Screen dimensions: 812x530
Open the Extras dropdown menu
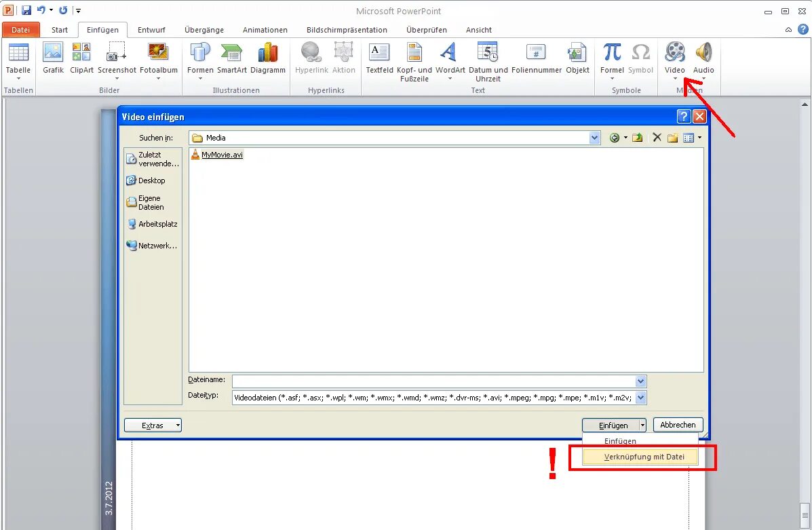point(153,425)
